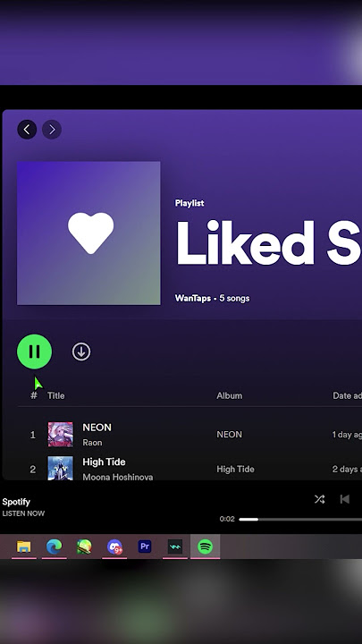Viewport: 362px width, 644px height.
Task: Pause playback with the green button
Action: point(35,352)
